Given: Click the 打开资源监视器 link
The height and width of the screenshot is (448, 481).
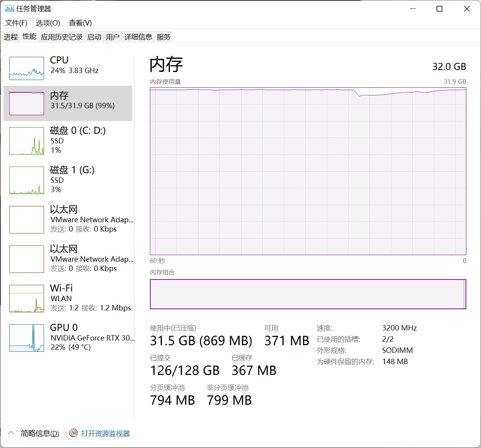Looking at the screenshot, I should [105, 433].
